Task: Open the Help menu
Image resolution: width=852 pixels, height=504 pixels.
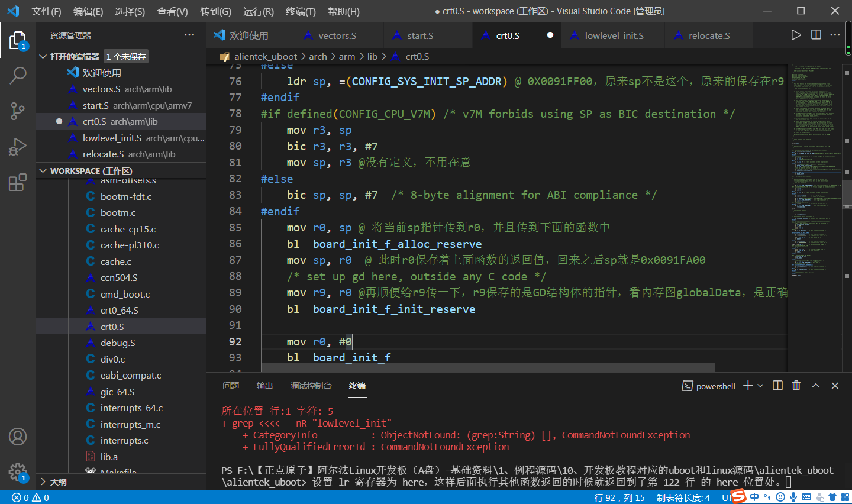Action: click(x=343, y=11)
